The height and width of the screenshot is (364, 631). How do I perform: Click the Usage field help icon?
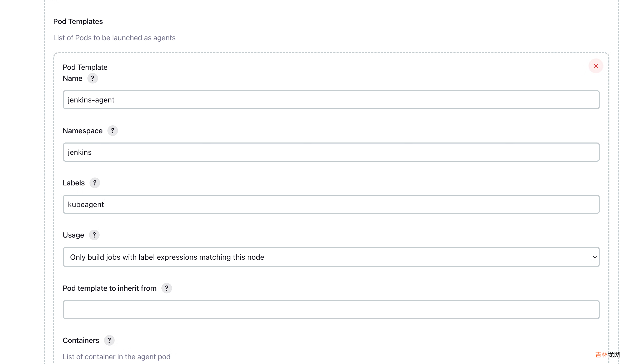pos(94,235)
